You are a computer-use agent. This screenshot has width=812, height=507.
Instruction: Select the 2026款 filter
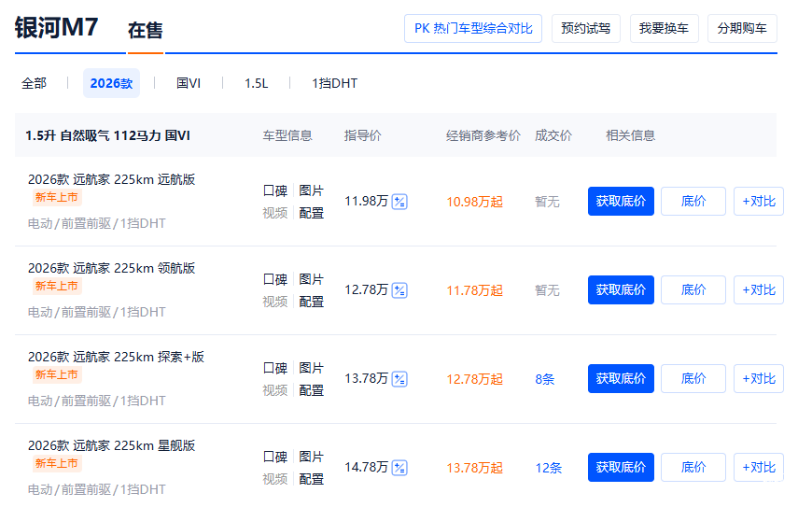(111, 83)
